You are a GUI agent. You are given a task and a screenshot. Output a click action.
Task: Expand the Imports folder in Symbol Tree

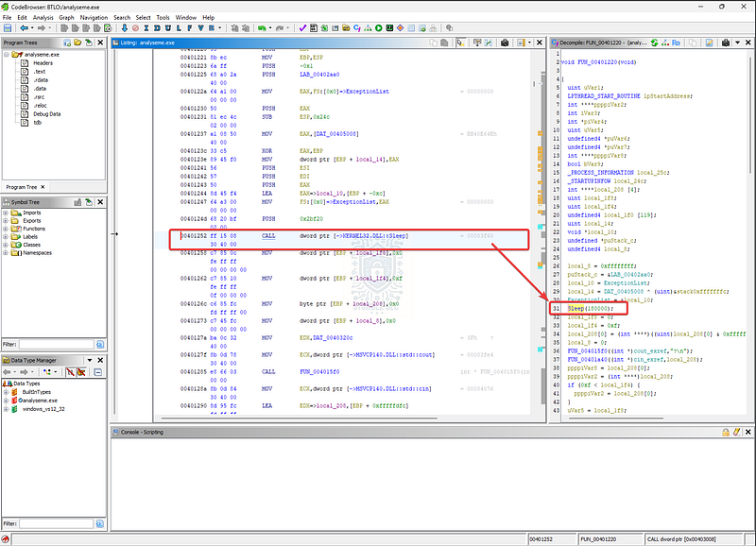[x=6, y=213]
